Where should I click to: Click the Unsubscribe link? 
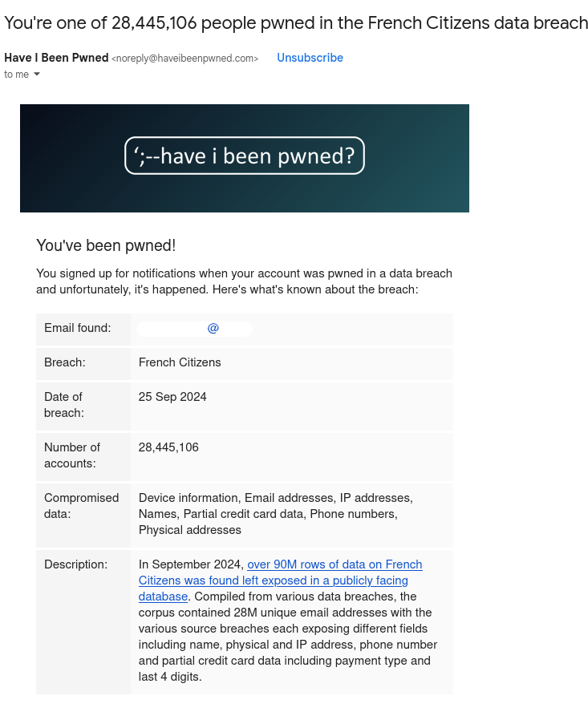[x=310, y=58]
